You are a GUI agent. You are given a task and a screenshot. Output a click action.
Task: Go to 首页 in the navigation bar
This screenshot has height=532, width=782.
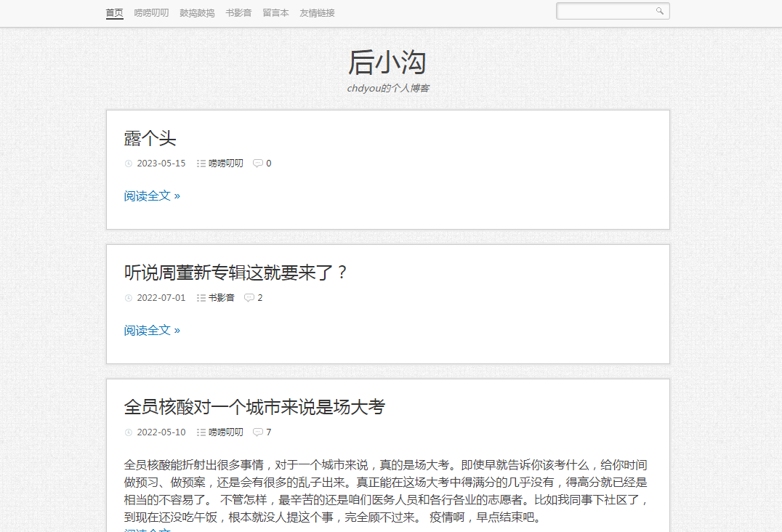point(114,12)
